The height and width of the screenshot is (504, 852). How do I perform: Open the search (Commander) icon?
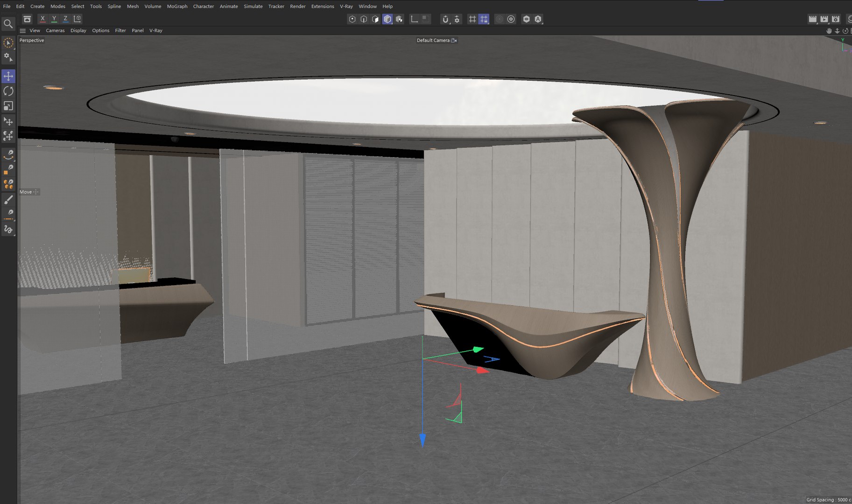point(8,24)
